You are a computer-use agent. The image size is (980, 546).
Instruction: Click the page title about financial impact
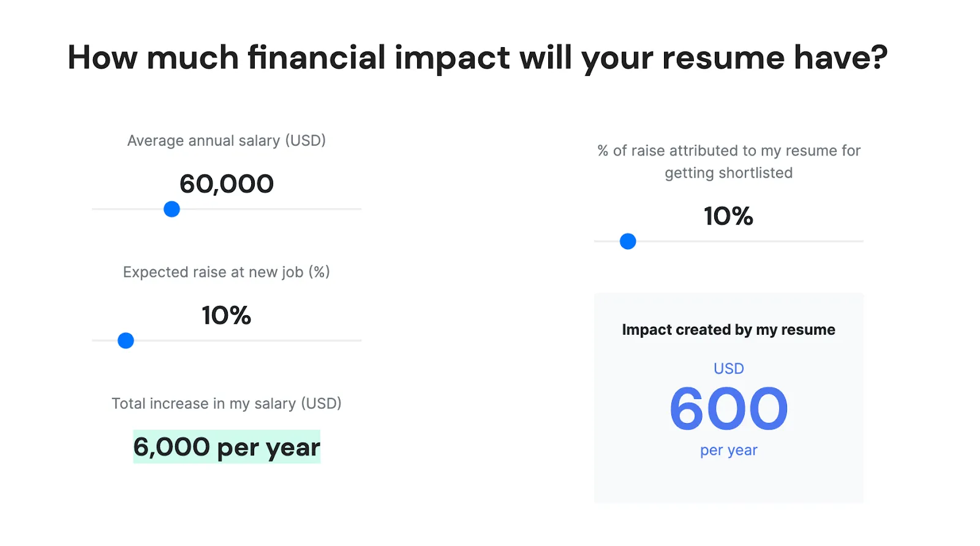click(477, 58)
